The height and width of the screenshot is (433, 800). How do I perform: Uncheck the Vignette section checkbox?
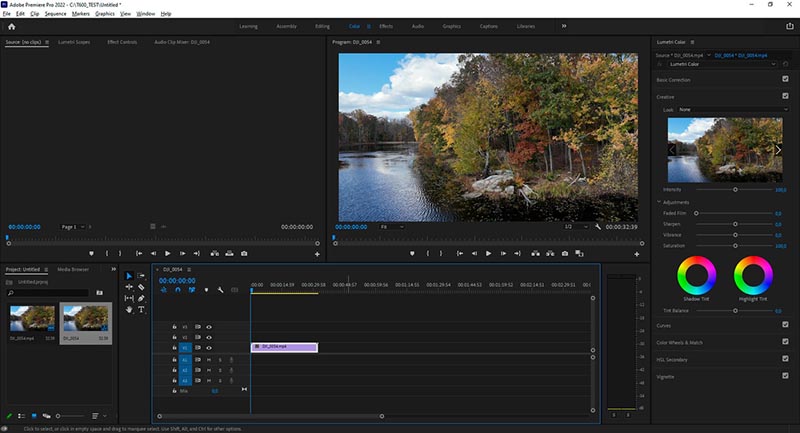point(785,376)
